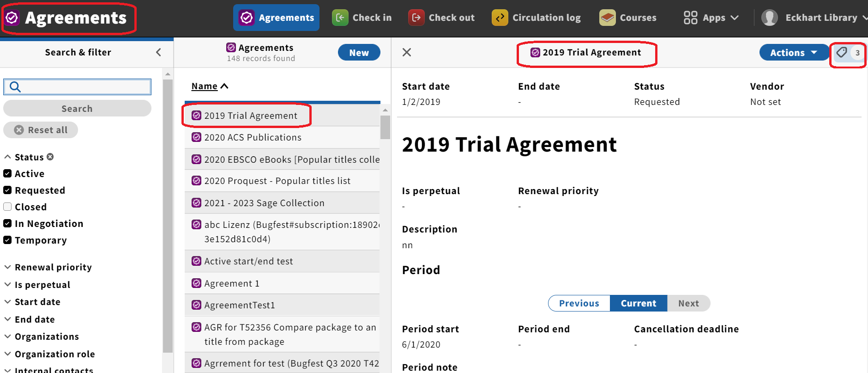Viewport: 868px width, 373px height.
Task: Click the Agreements app icon in header title
Action: [12, 18]
